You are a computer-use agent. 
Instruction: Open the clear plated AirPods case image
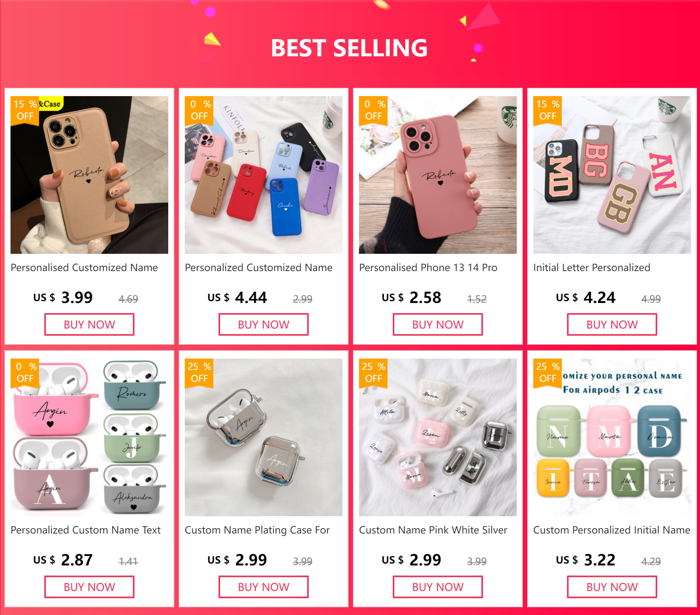point(264,437)
